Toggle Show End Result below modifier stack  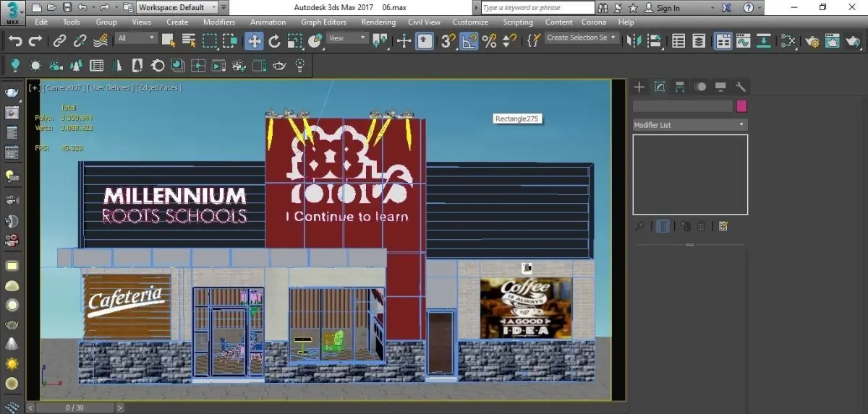coord(663,226)
